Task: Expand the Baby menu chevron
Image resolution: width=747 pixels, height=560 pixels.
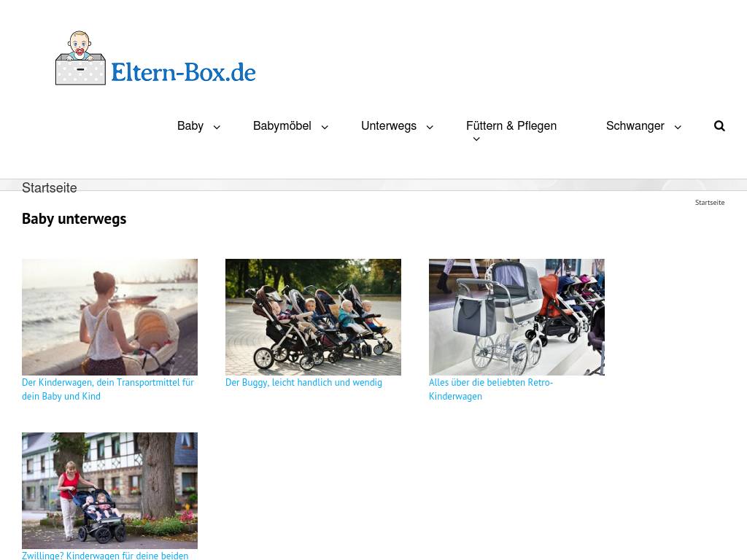Action: click(217, 127)
